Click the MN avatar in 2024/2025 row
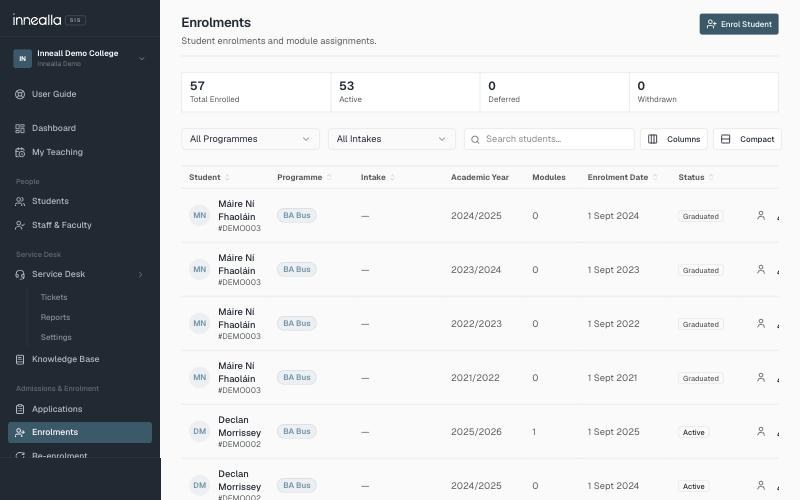 [199, 215]
